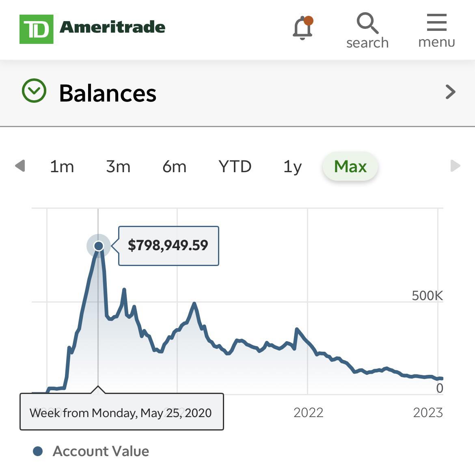
Task: Click the highlighted peak data point
Action: tap(99, 246)
